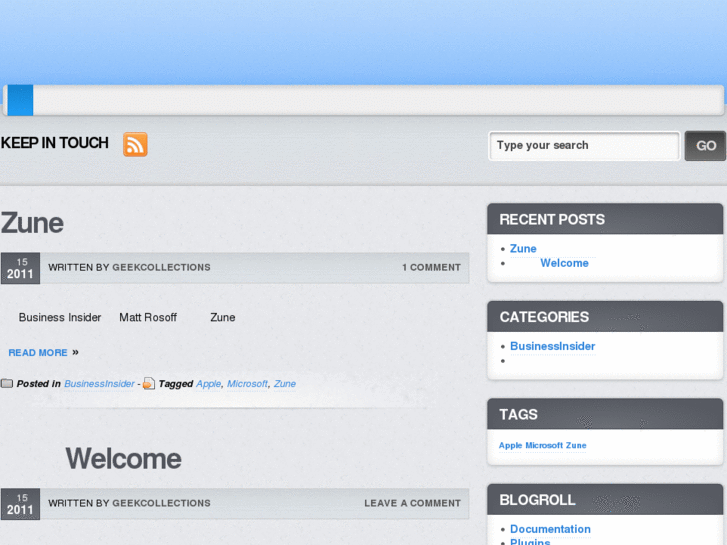Click the BLOGROLL widget heading
Image resolution: width=727 pixels, height=545 pixels.
click(537, 500)
